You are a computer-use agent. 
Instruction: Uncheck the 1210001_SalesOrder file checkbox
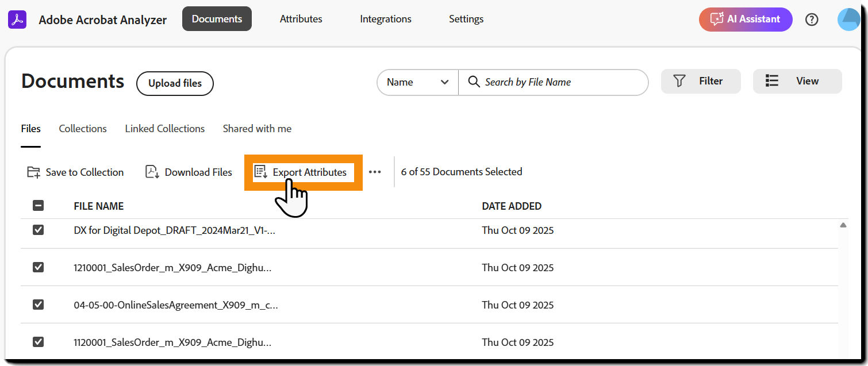39,267
